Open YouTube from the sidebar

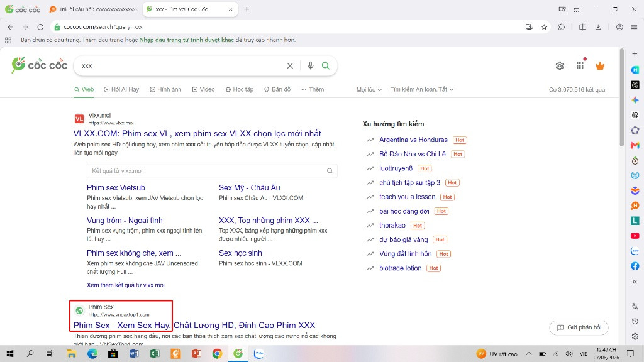pyautogui.click(x=635, y=236)
